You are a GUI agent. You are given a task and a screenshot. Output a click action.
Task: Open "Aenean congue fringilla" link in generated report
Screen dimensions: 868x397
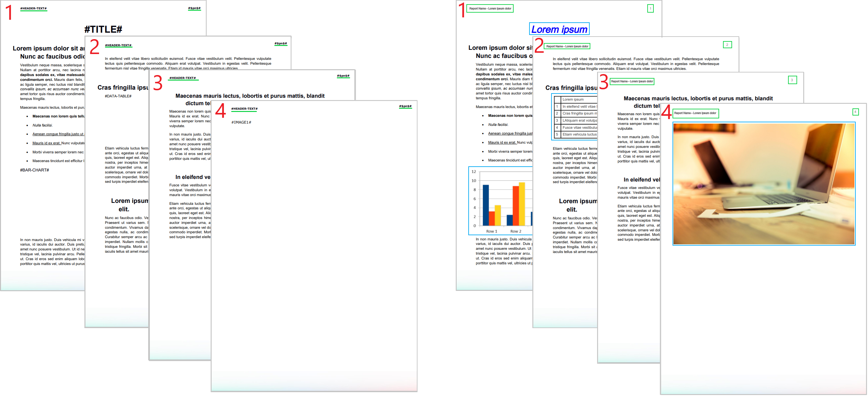coord(510,133)
